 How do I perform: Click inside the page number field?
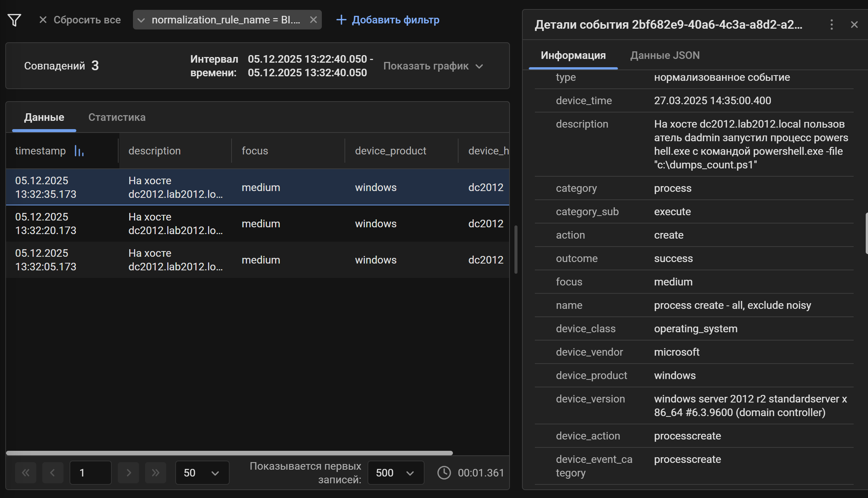[x=90, y=472]
